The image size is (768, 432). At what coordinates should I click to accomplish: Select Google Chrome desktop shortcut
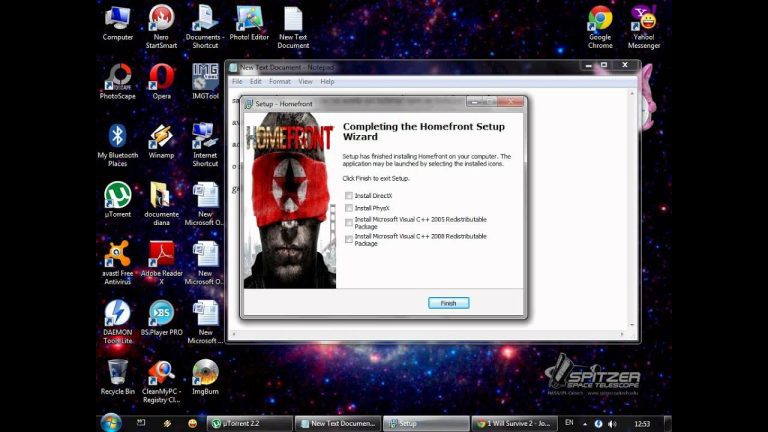coord(600,27)
